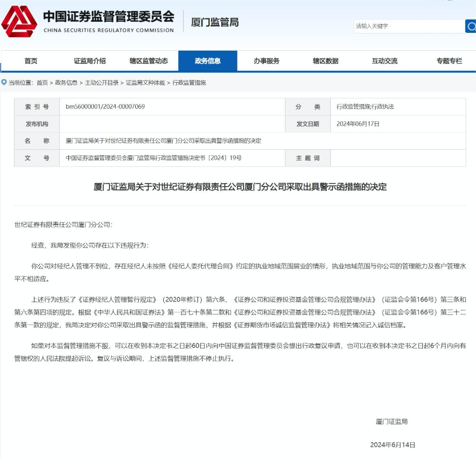Click the CSRC red logo emblem

click(19, 22)
